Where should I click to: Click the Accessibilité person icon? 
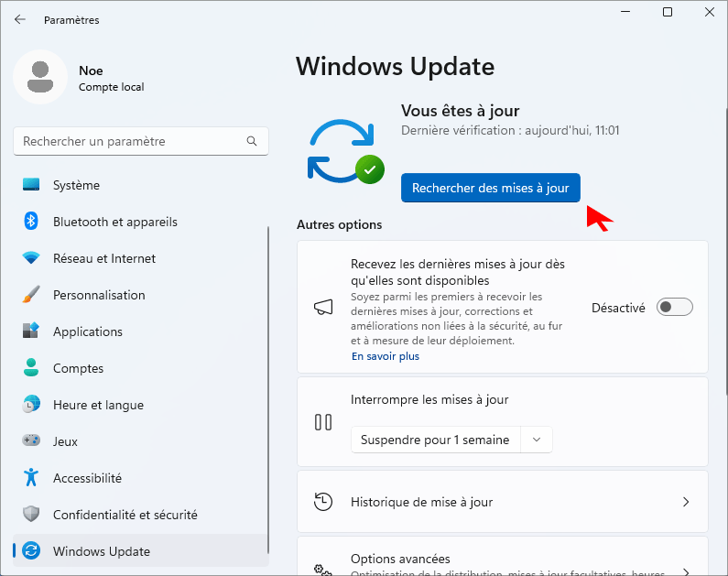tap(31, 478)
